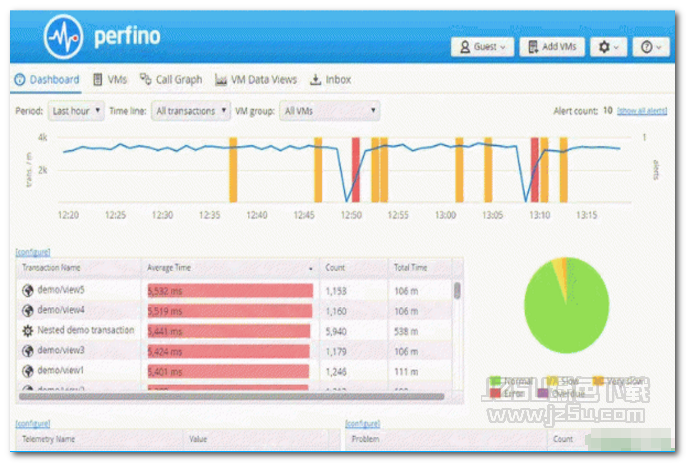Click the Dashboard clock icon
The width and height of the screenshot is (686, 463).
20,80
